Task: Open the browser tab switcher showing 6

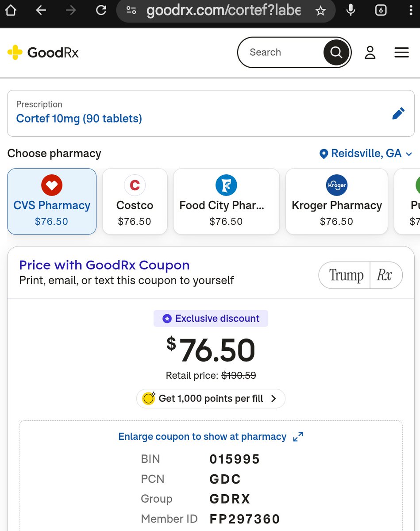Action: point(381,10)
